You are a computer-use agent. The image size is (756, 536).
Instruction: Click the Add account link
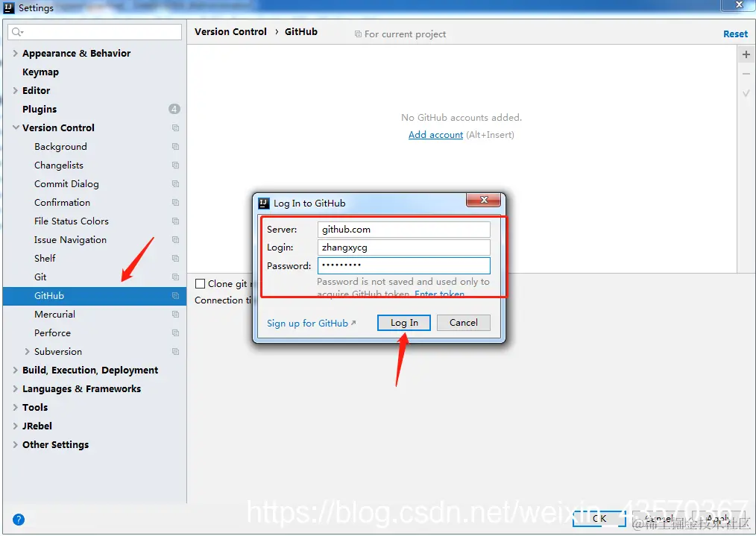point(436,135)
